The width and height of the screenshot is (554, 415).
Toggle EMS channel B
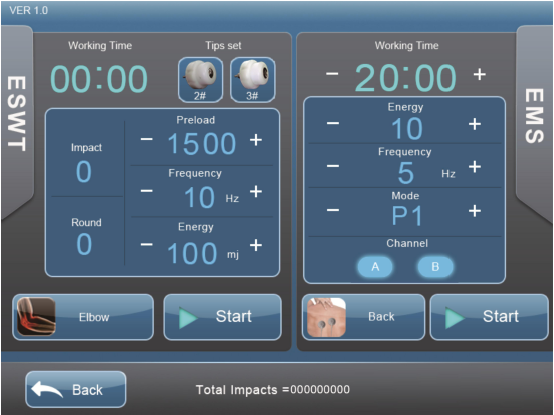tap(435, 267)
